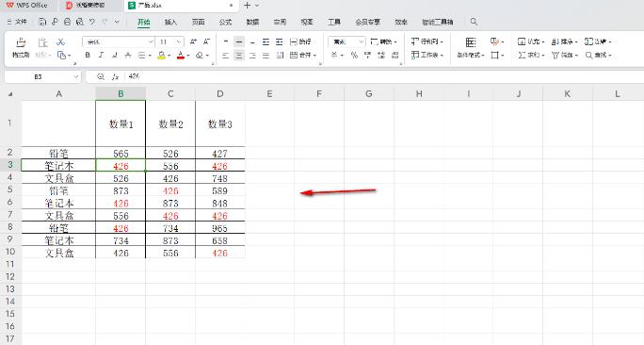Viewport: 644px width, 345px height.
Task: Click the Paste clipboard icon
Action: tap(42, 42)
